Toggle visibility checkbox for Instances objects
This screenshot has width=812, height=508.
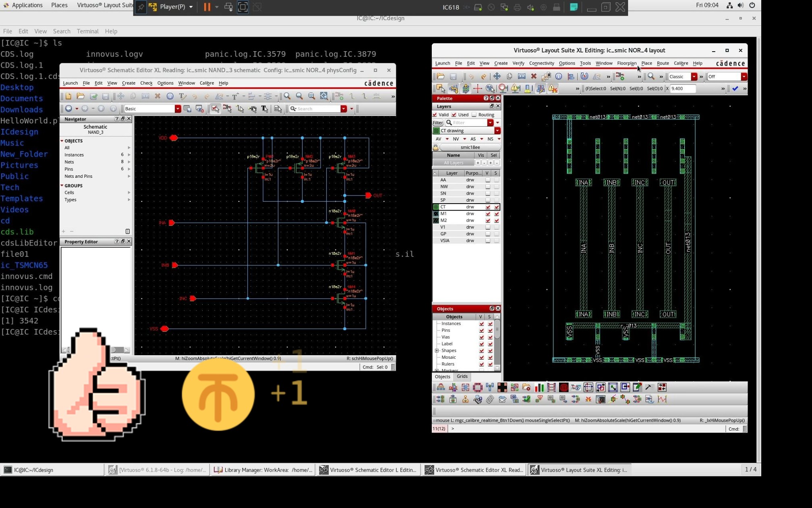pyautogui.click(x=481, y=324)
